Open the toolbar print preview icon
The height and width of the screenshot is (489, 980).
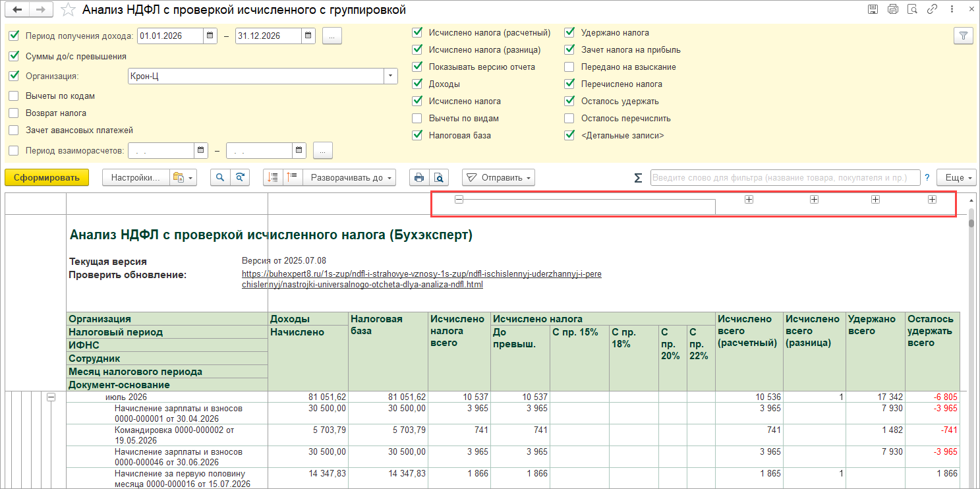pyautogui.click(x=439, y=177)
